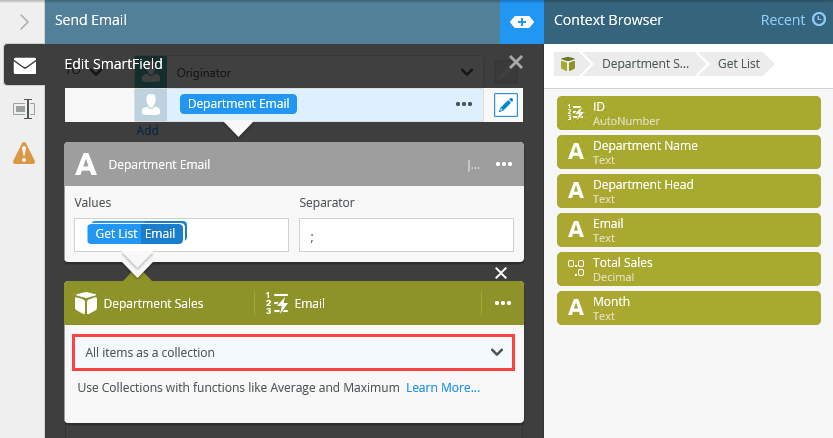The height and width of the screenshot is (438, 833).
Task: Close the Department Sales panel
Action: (x=501, y=273)
